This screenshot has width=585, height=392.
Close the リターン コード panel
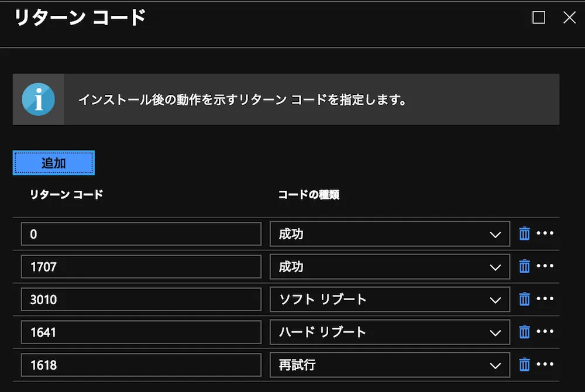569,18
